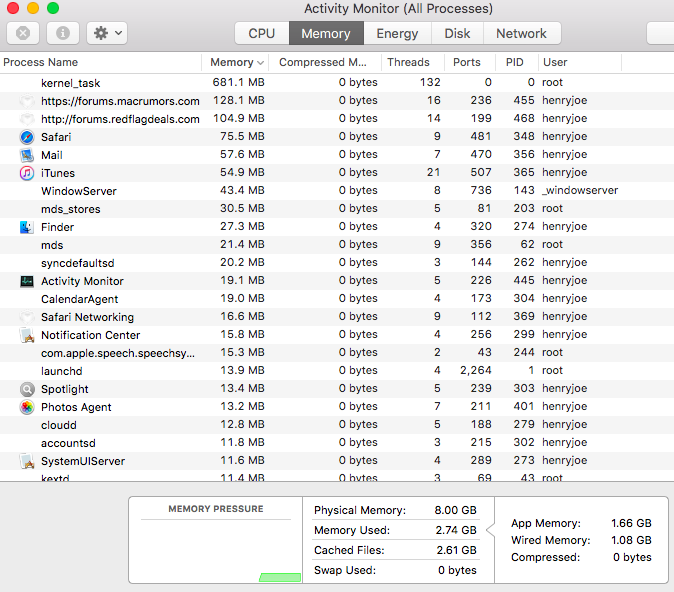The width and height of the screenshot is (674, 592).
Task: Click the forums.redflagdeals.com shield icon
Action: (x=27, y=119)
